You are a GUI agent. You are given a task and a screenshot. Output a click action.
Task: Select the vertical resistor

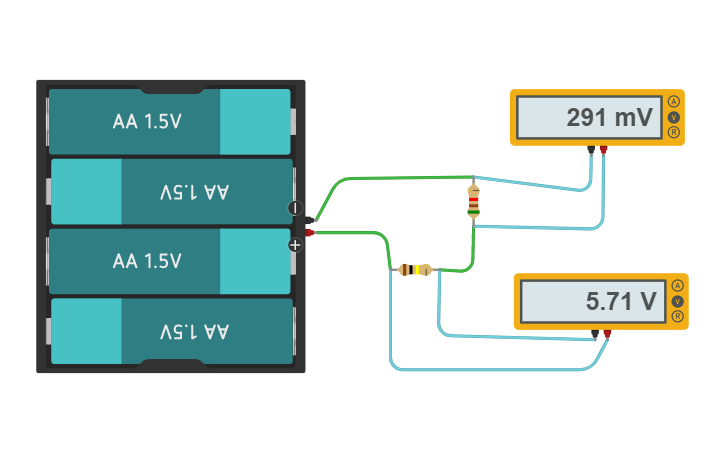coord(473,201)
